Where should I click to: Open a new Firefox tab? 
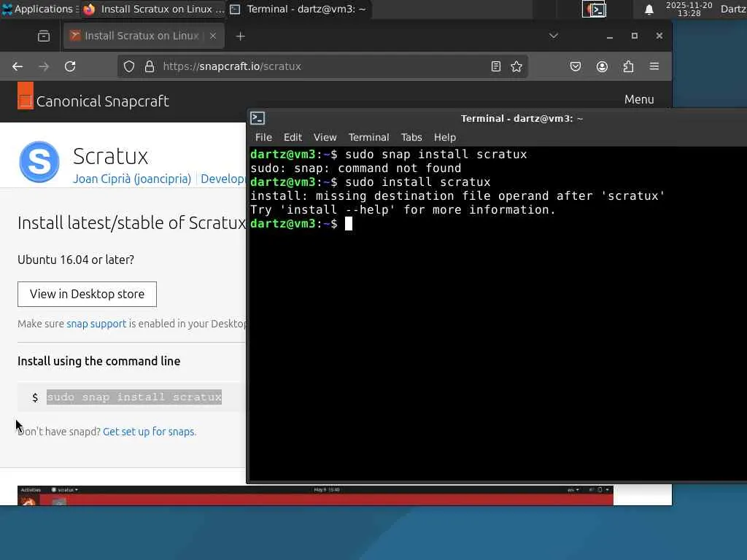pyautogui.click(x=241, y=36)
